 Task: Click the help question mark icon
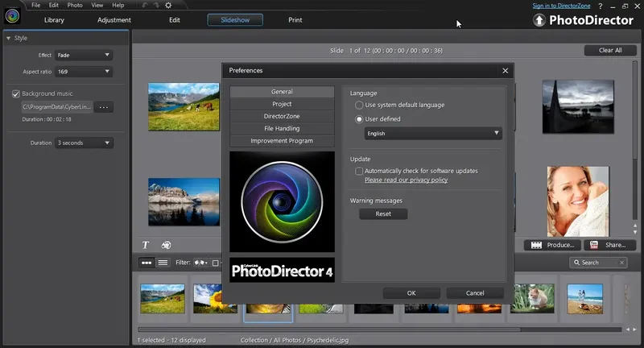click(600, 6)
